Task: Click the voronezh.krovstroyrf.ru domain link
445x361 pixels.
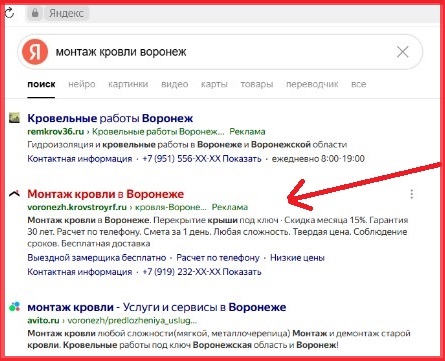Action: [77, 207]
